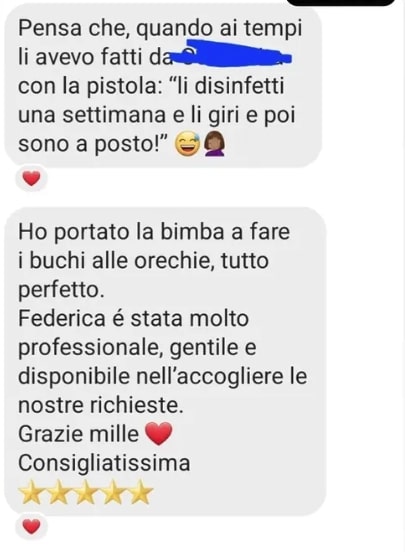This screenshot has height=552, width=405.
Task: Click the grinning sweat-smile emoji
Action: tap(188, 144)
